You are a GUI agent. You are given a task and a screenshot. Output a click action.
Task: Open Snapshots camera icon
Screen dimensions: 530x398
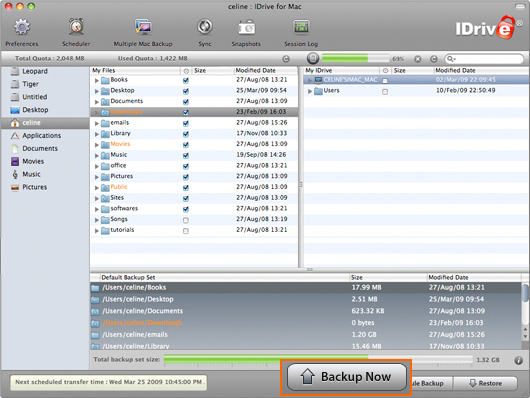pyautogui.click(x=246, y=28)
